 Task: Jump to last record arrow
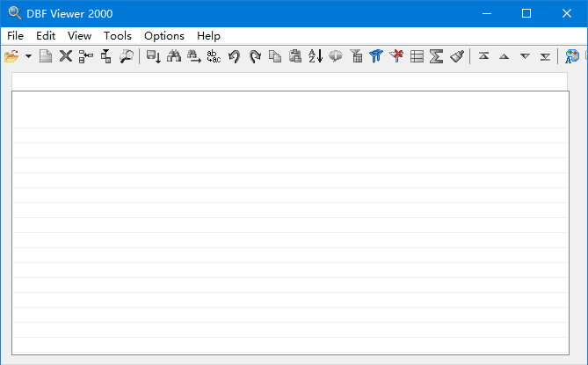(545, 56)
